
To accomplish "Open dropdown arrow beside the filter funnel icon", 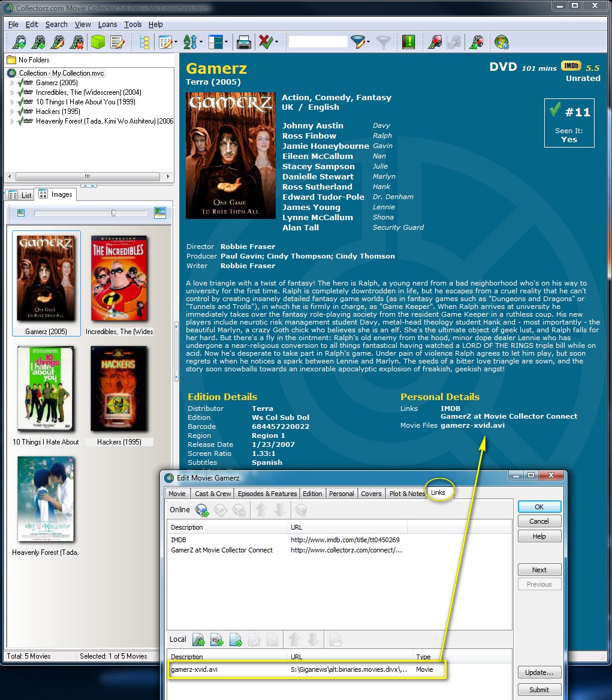I will coord(368,42).
